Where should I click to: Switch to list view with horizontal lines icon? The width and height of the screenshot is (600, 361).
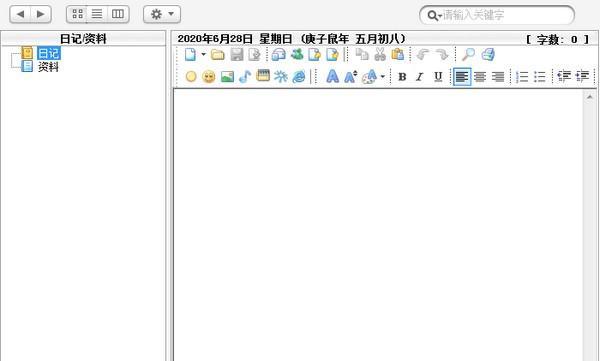coord(97,14)
